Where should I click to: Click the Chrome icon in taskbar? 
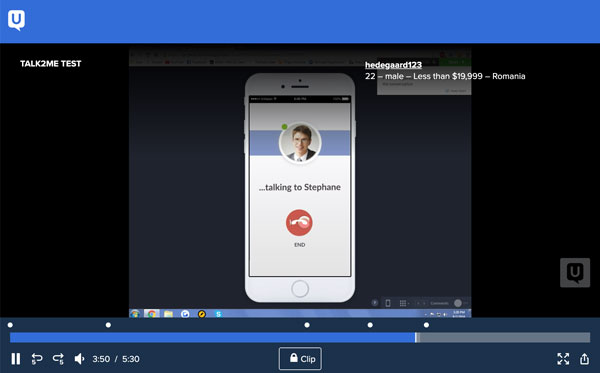(x=152, y=314)
